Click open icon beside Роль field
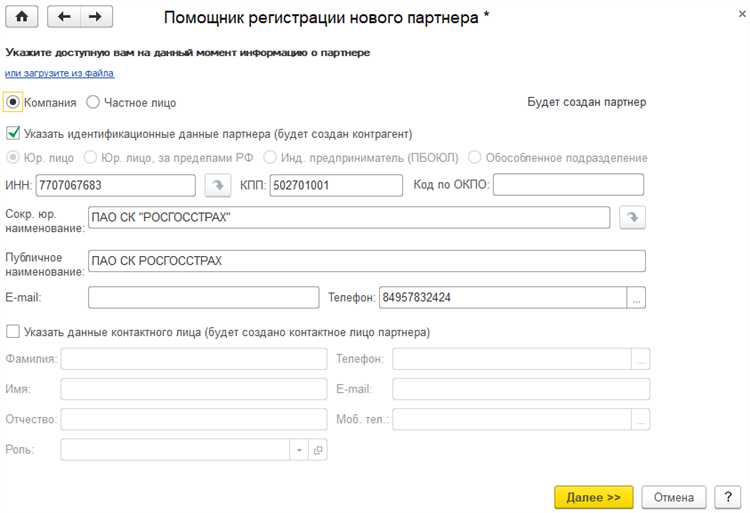 319,451
